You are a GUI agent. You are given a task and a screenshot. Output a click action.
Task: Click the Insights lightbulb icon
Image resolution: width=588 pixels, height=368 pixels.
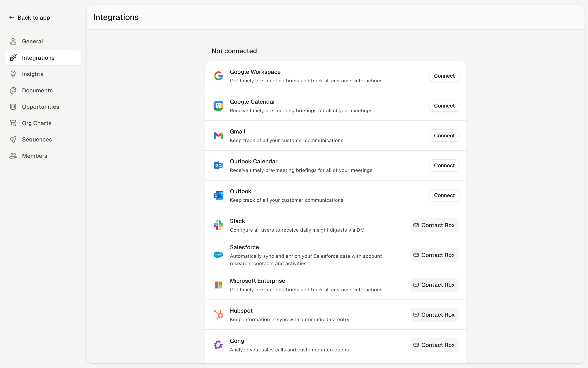pos(13,74)
